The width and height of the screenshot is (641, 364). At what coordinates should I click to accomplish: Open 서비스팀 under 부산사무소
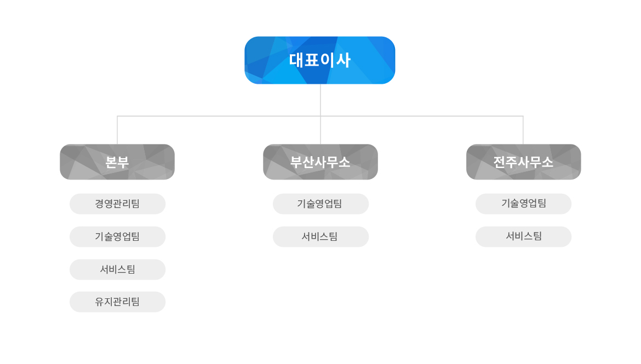pyautogui.click(x=321, y=236)
